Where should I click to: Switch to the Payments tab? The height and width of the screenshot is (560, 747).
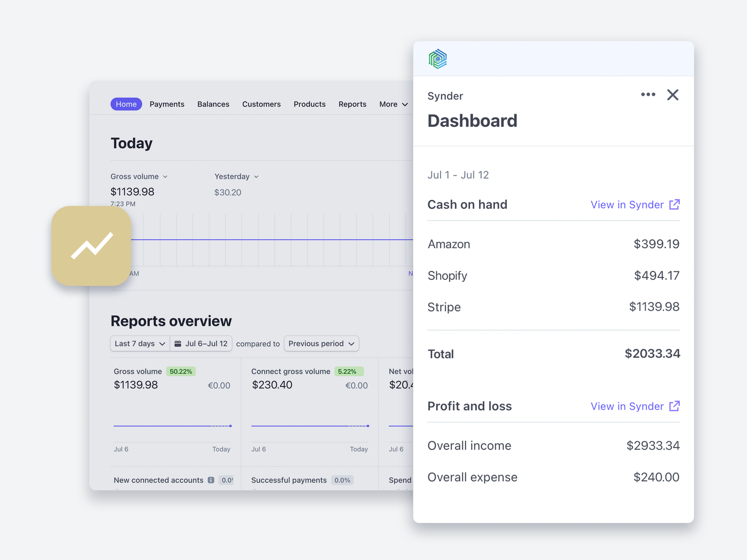[167, 104]
